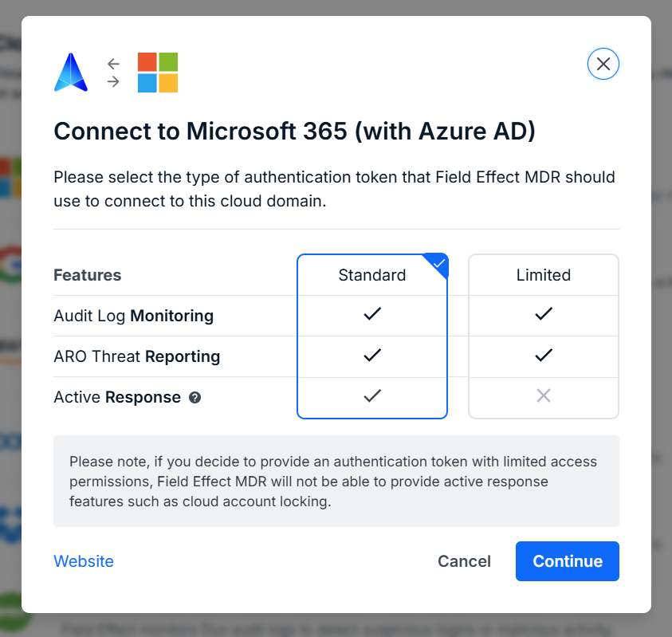Image resolution: width=672 pixels, height=637 pixels.
Task: Click the dialog title Connect to Microsoft 365
Action: click(294, 132)
